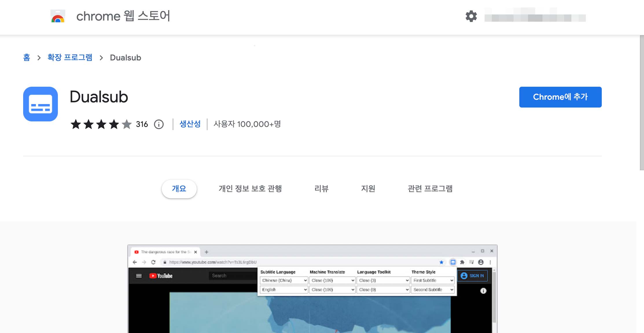Image resolution: width=644 pixels, height=333 pixels.
Task: Click the Chrome에 추가 button
Action: click(x=560, y=97)
